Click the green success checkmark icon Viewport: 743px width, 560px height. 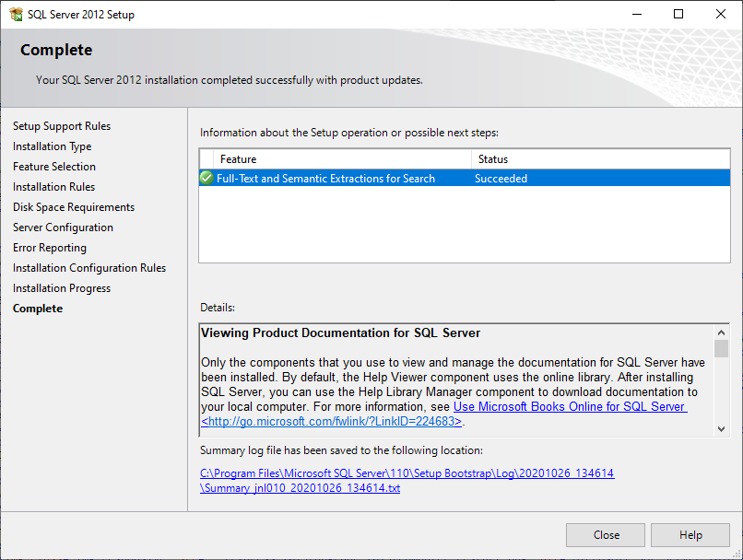click(206, 179)
